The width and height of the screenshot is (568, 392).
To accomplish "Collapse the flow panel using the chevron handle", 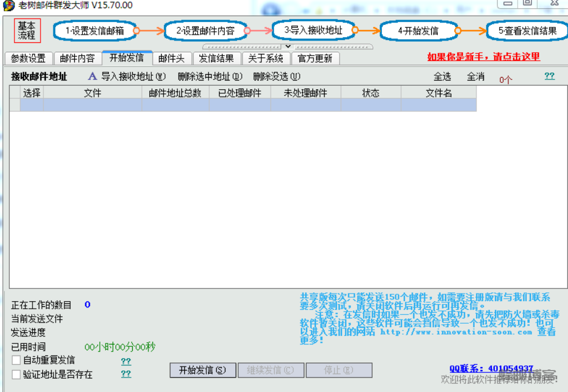I will [x=288, y=46].
